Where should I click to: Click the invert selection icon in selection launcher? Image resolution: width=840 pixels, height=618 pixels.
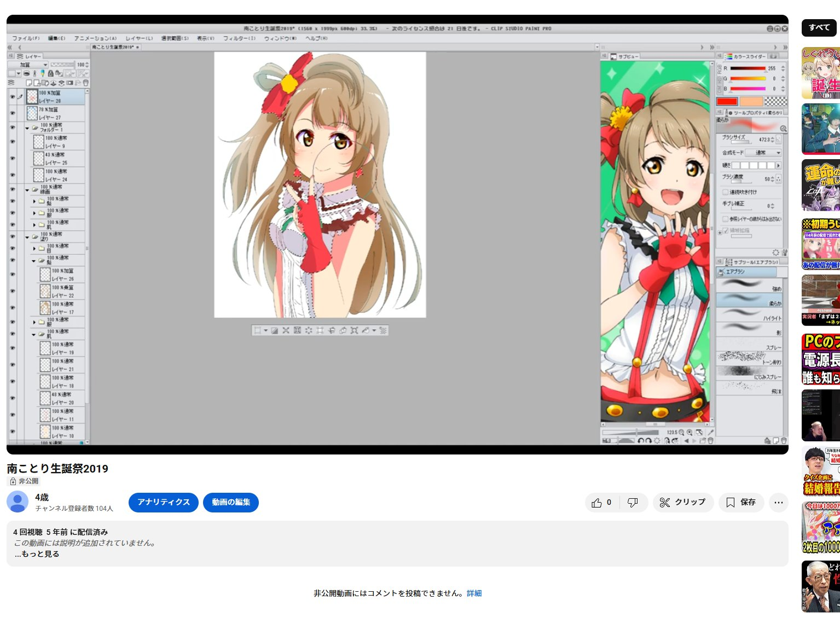click(274, 330)
